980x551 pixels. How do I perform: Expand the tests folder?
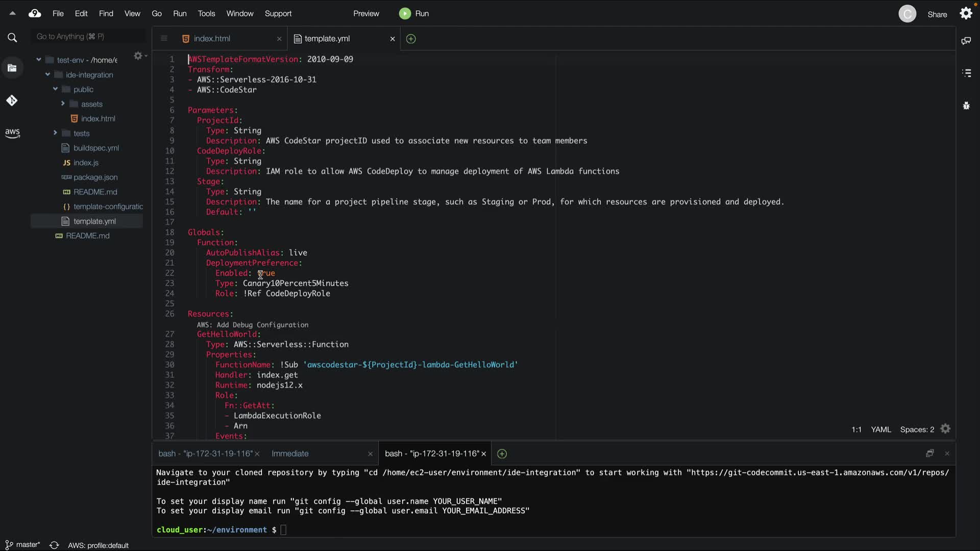point(55,133)
